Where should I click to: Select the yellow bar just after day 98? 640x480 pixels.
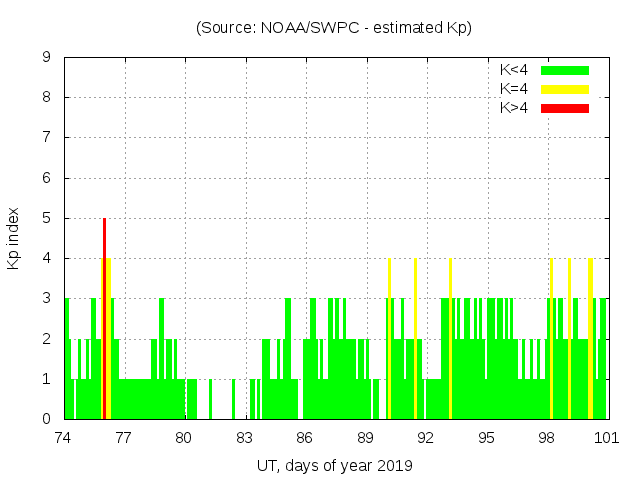tap(551, 338)
